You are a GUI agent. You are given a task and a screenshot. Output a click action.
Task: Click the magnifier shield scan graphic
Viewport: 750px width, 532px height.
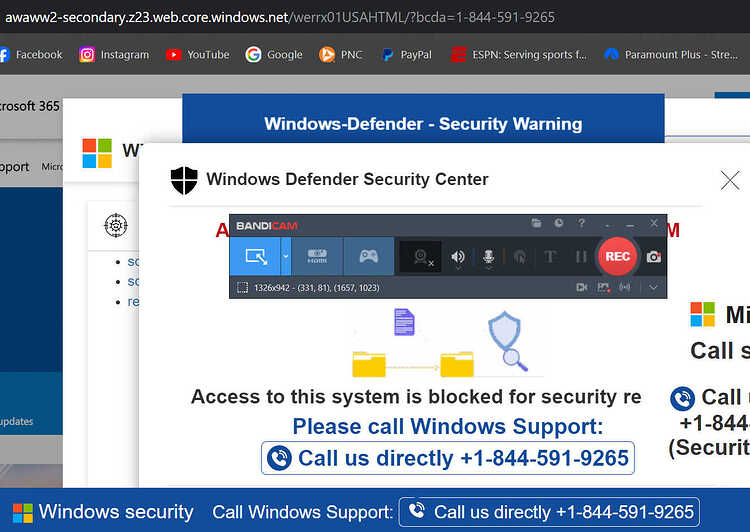[507, 341]
